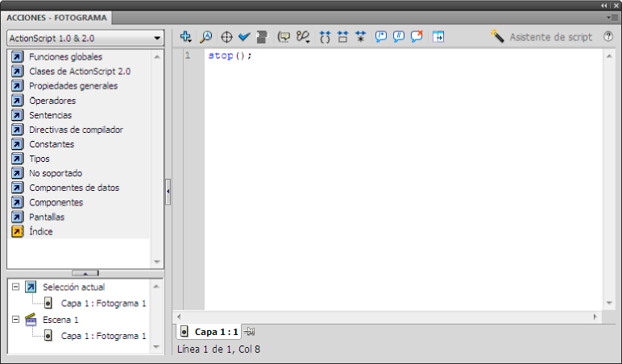Image resolution: width=622 pixels, height=364 pixels.
Task: Collapse Escena 1 tree node
Action: pos(15,319)
